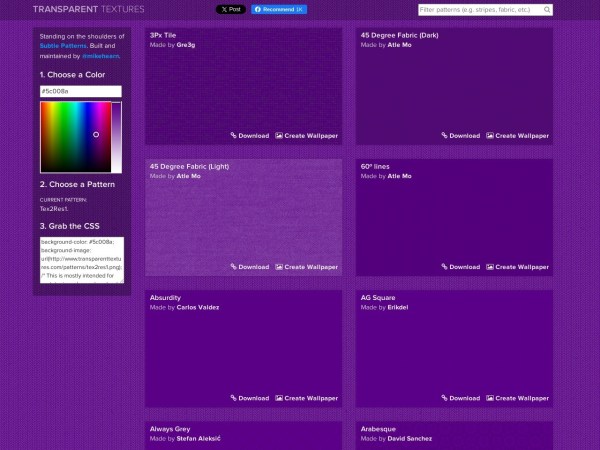Viewport: 600px width, 450px height.
Task: Pick a color in the saturation square
Action: coord(75,137)
